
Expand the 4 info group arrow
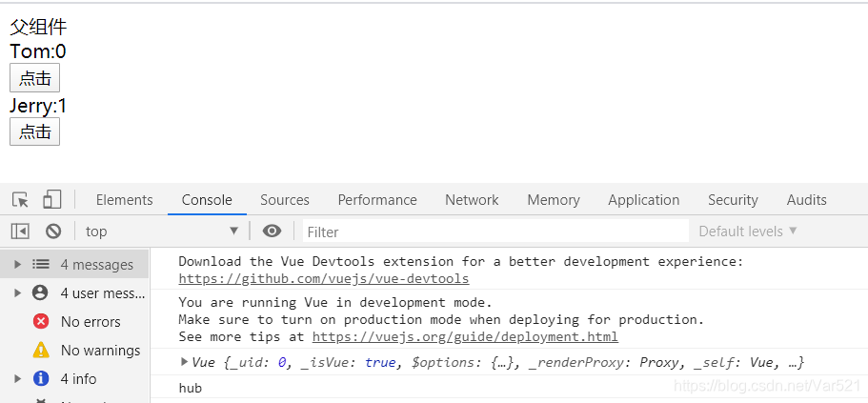pyautogui.click(x=18, y=378)
